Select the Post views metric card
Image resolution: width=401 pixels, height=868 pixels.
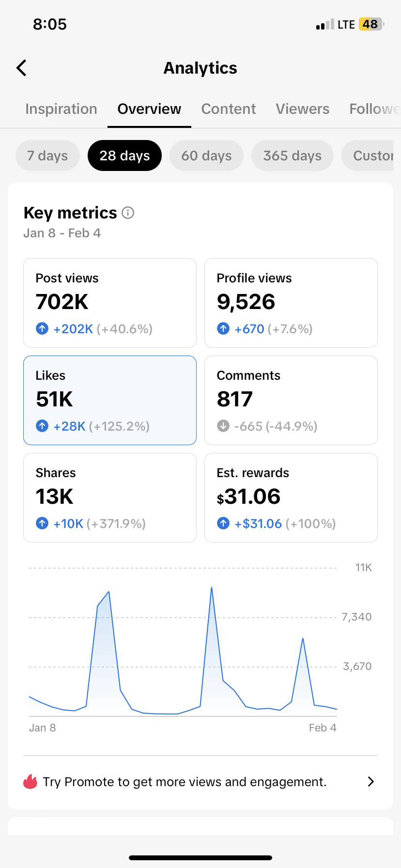coord(110,303)
